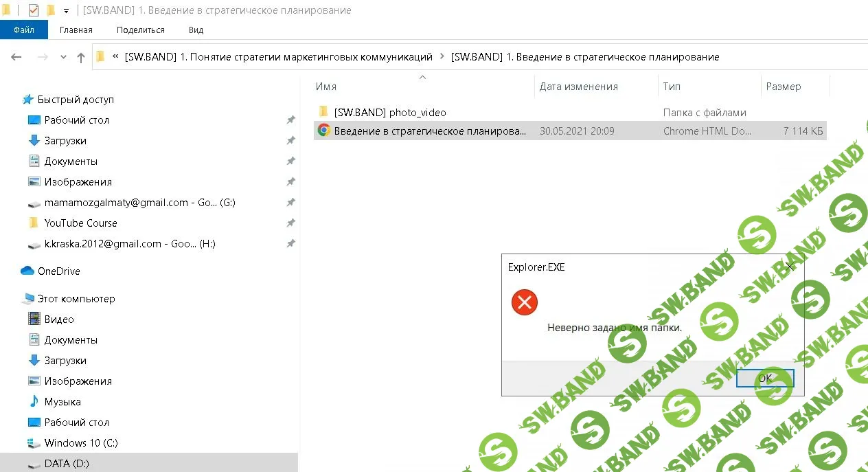
Task: Switch to the Вид ribbon tab
Action: pos(196,30)
